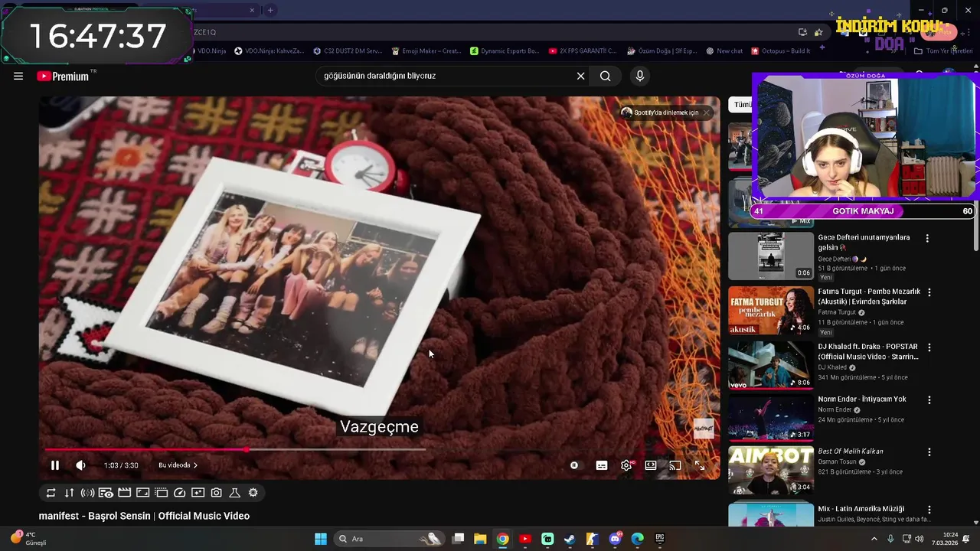Click the resize player icon below the video

click(x=142, y=493)
